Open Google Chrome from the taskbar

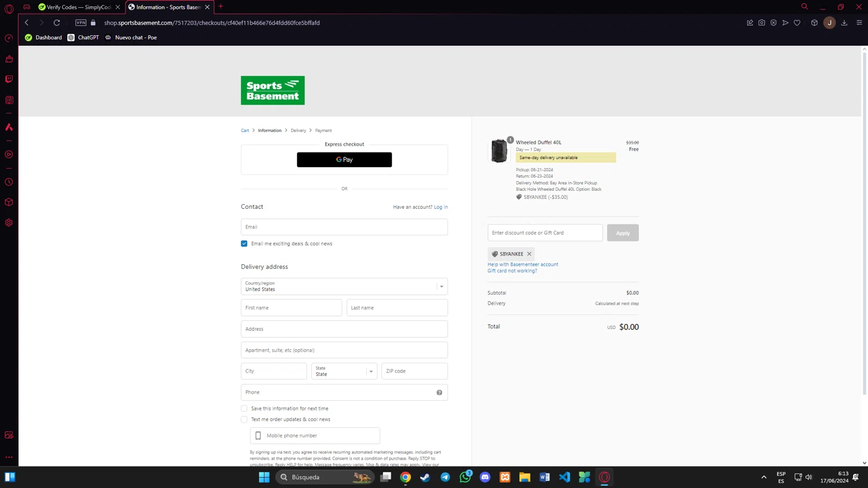tap(406, 477)
